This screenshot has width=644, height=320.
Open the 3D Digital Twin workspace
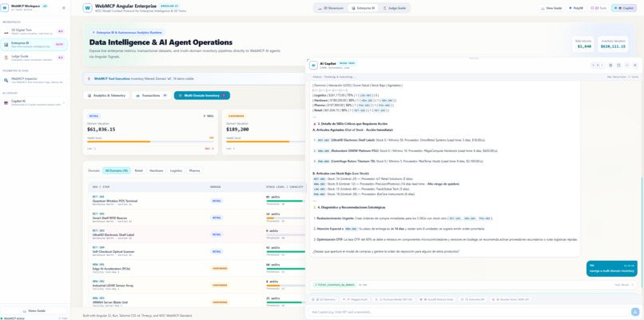tap(34, 31)
